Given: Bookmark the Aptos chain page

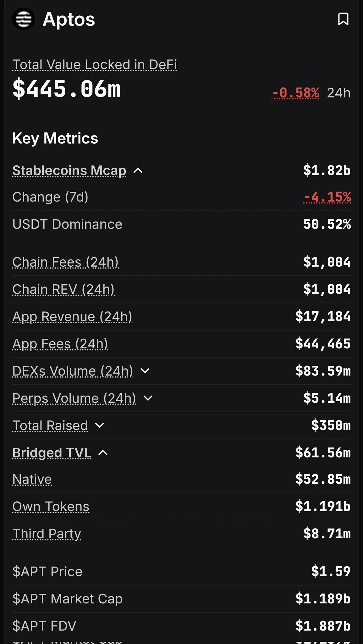Looking at the screenshot, I should click(x=343, y=19).
